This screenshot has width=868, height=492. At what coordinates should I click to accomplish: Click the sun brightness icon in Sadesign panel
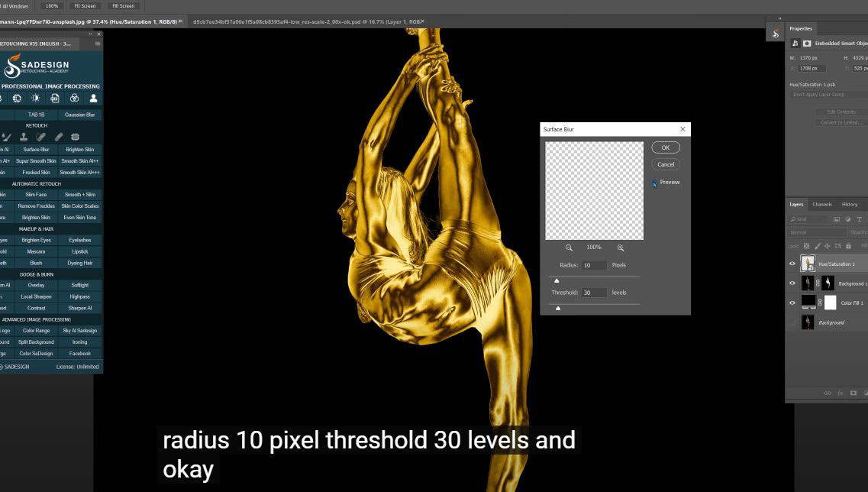click(36, 98)
